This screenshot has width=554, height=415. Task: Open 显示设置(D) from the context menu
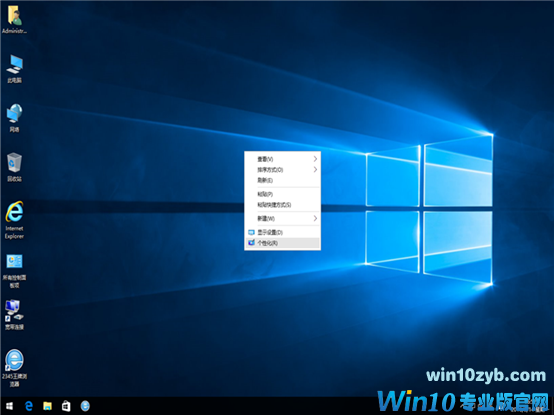[282, 232]
